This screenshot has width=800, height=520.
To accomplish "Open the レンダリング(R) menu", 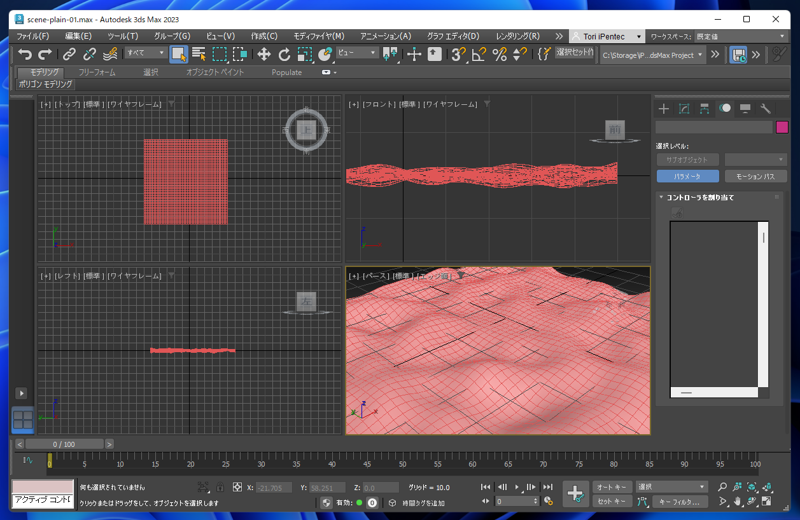I will pos(517,36).
